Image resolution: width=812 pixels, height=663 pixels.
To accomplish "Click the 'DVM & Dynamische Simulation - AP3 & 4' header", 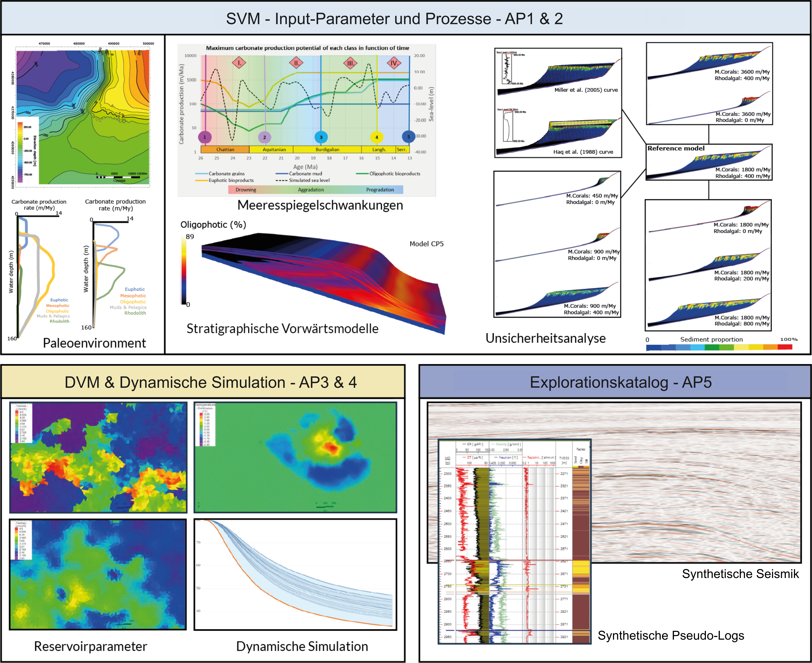I will click(211, 382).
